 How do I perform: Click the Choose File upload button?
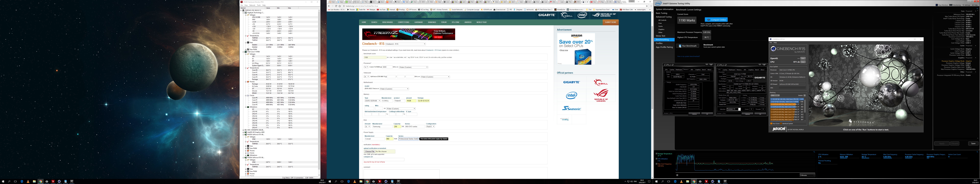pos(370,152)
